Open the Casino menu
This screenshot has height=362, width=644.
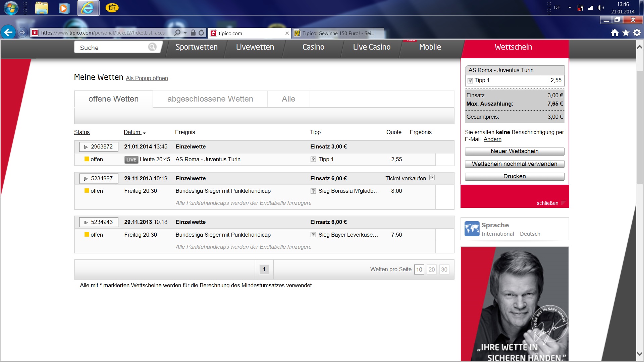[x=313, y=47]
